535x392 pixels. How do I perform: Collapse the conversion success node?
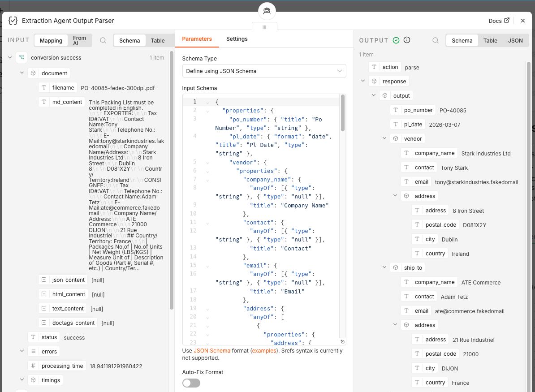pos(10,58)
